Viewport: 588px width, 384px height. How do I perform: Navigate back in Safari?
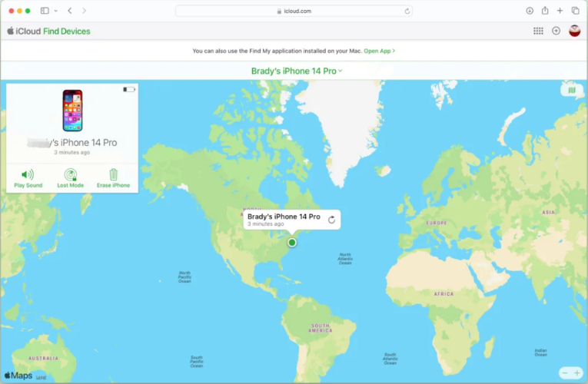coord(70,11)
